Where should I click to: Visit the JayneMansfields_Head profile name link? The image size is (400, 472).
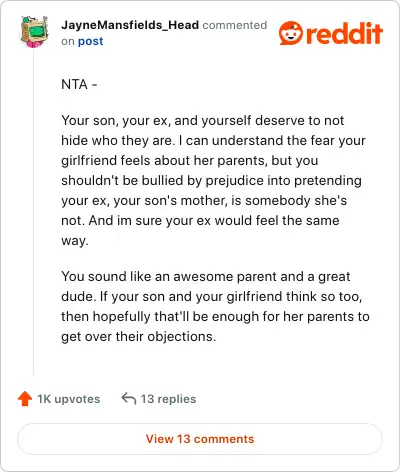tap(130, 25)
